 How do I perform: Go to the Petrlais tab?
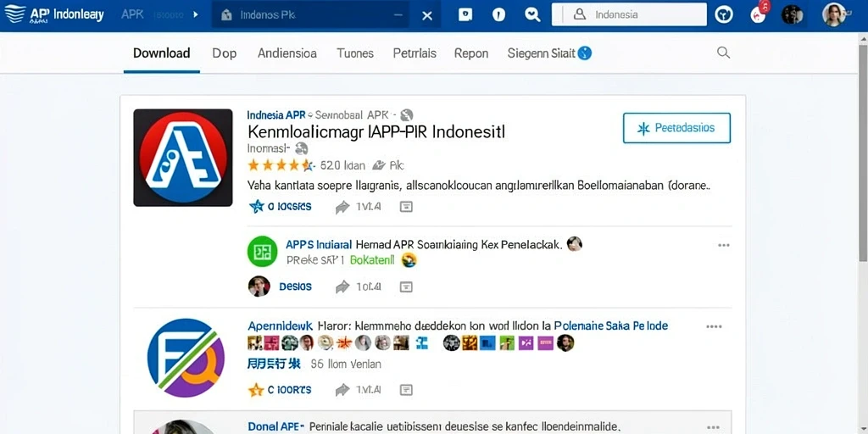click(415, 53)
